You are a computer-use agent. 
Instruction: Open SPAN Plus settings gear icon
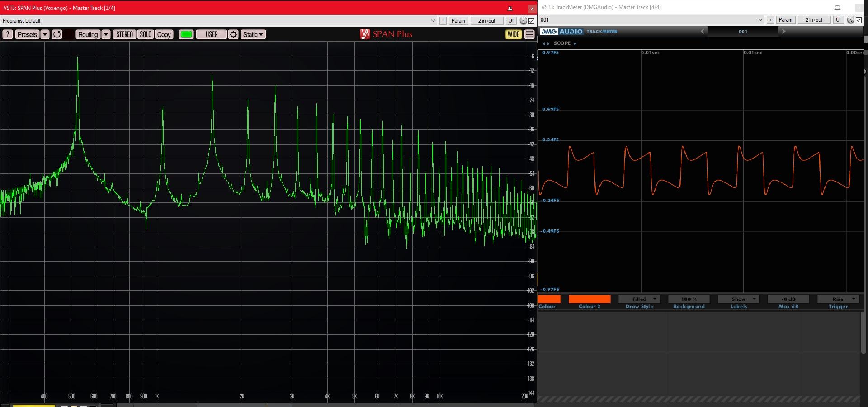[233, 34]
